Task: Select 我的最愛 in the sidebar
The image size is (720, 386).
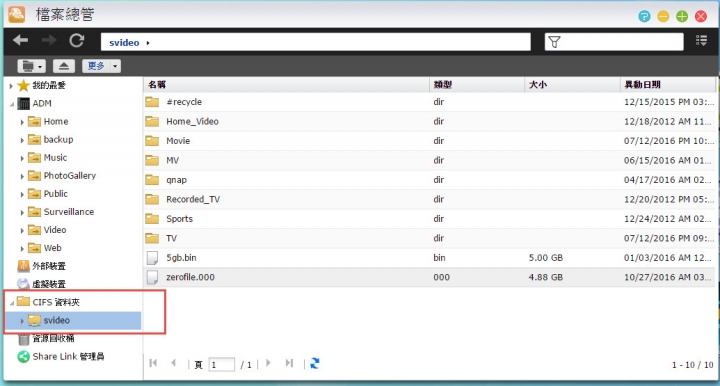Action: pos(49,85)
